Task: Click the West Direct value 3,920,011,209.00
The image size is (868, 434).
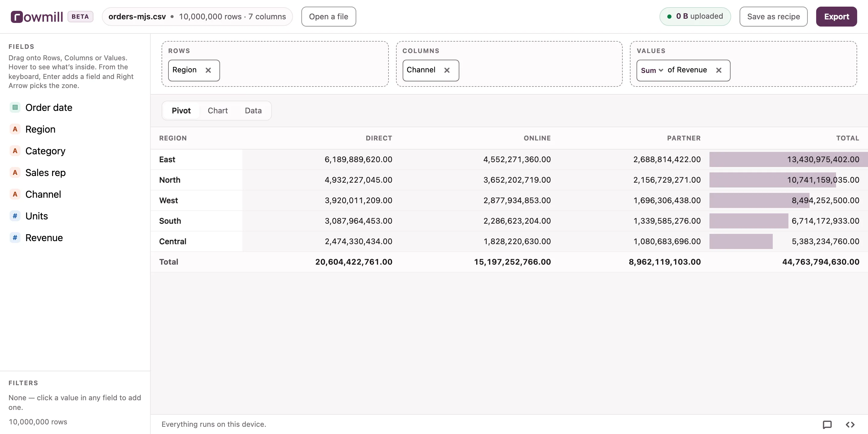Action: pos(358,200)
